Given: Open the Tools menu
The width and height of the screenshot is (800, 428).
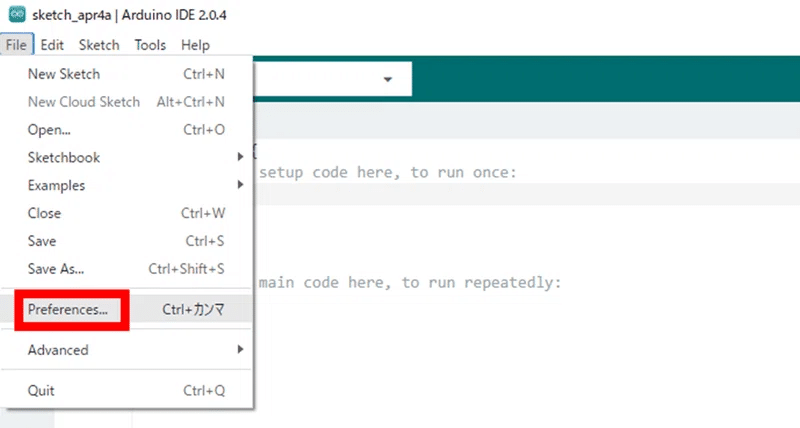Looking at the screenshot, I should pyautogui.click(x=150, y=45).
